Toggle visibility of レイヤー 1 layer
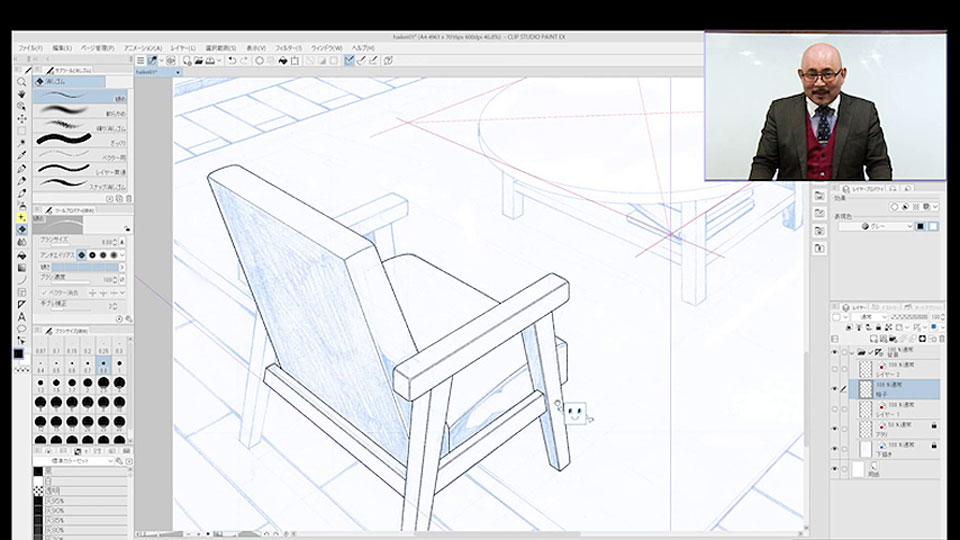This screenshot has width=960, height=540. click(x=834, y=409)
